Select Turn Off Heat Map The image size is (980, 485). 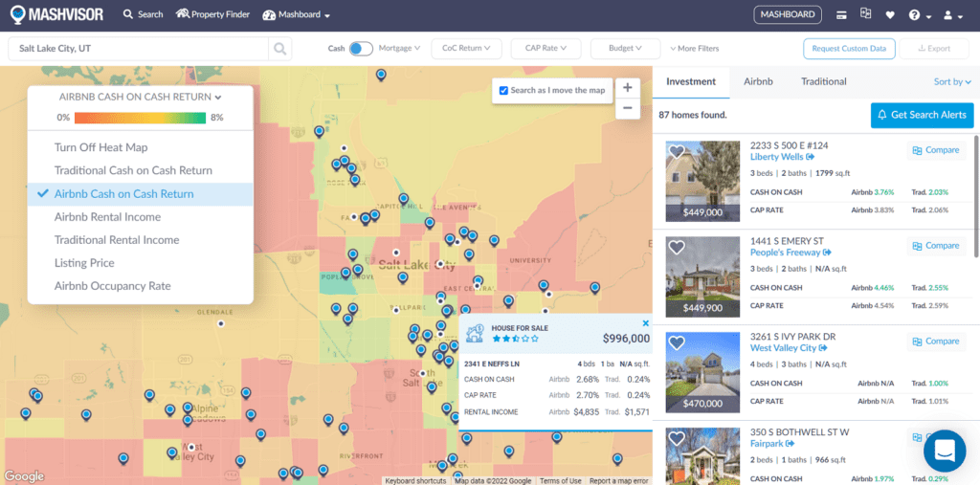click(140, 147)
